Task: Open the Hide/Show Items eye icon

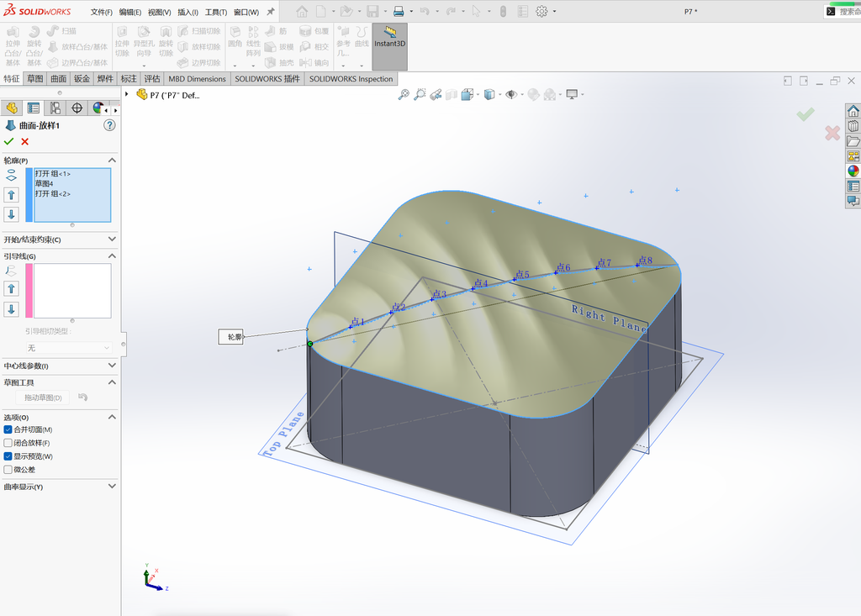Action: click(x=511, y=94)
